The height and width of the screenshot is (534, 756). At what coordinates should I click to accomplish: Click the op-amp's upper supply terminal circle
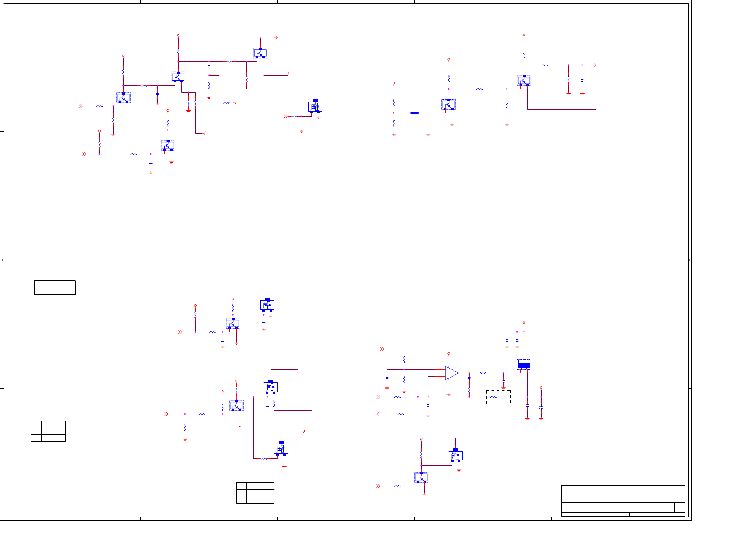pos(449,353)
